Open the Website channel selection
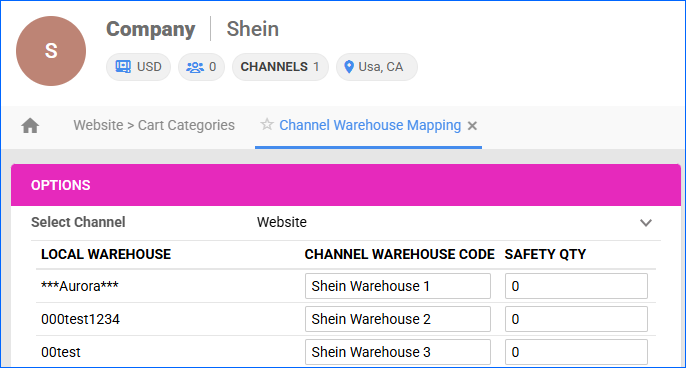This screenshot has width=686, height=368. (454, 222)
